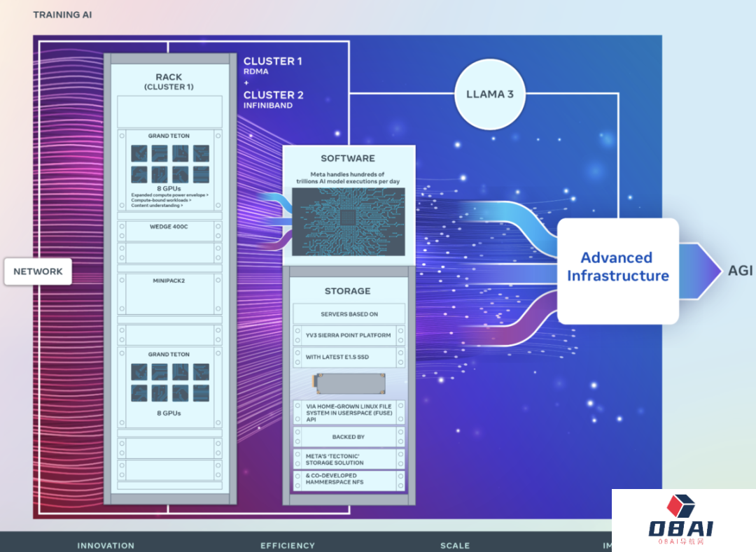This screenshot has height=552, width=756.
Task: Click the LLAMA 3 circle
Action: (x=490, y=94)
